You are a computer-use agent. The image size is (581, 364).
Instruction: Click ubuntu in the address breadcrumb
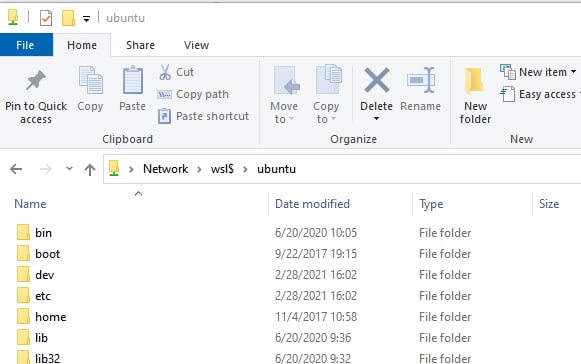[276, 169]
